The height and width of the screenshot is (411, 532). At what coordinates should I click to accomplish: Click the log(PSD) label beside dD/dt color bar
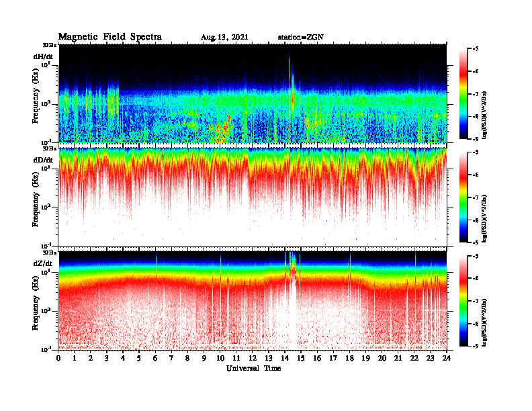[484, 218]
